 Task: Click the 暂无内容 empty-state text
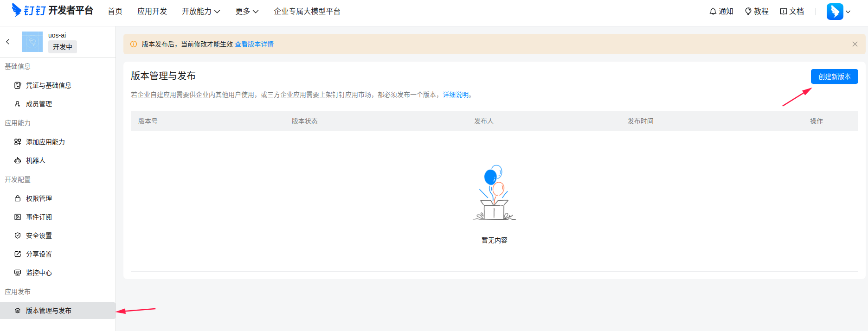point(495,240)
